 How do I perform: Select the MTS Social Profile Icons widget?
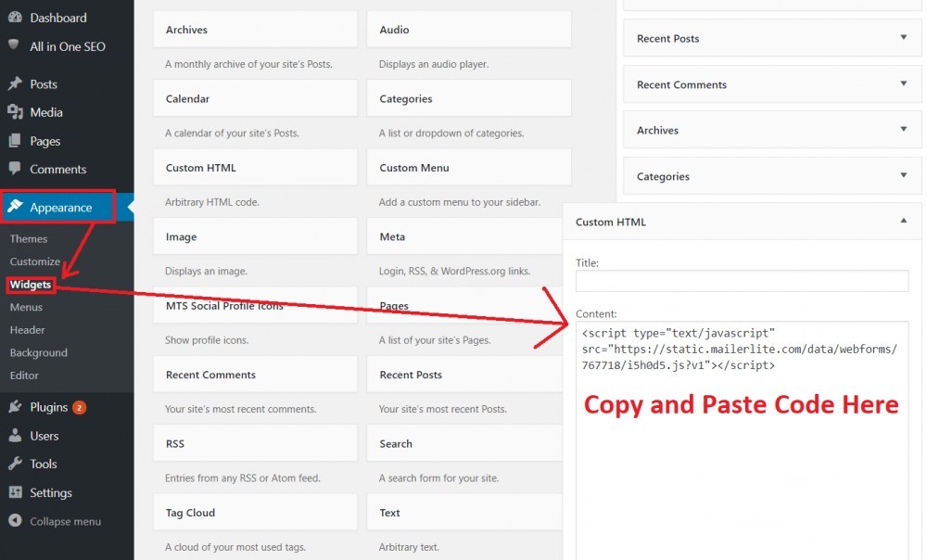click(256, 305)
